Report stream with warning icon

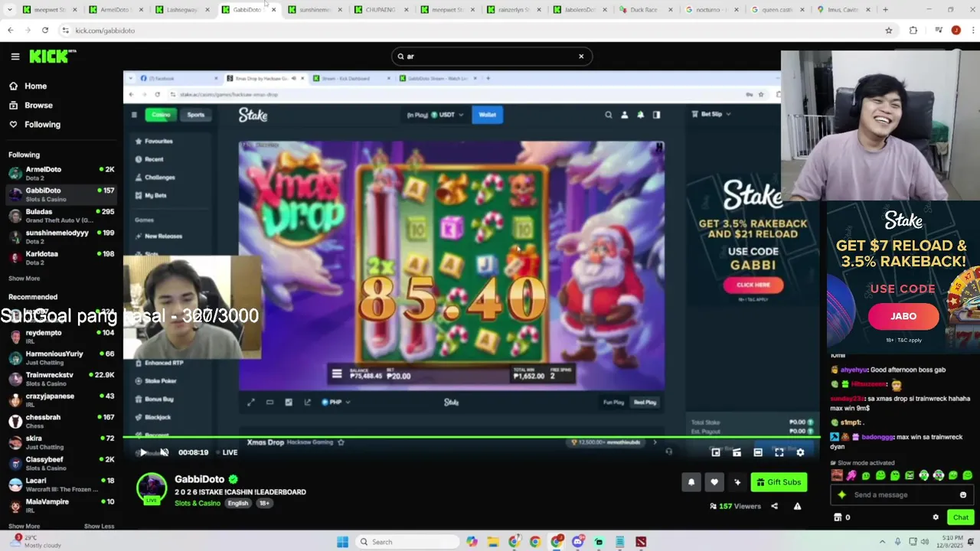click(797, 506)
